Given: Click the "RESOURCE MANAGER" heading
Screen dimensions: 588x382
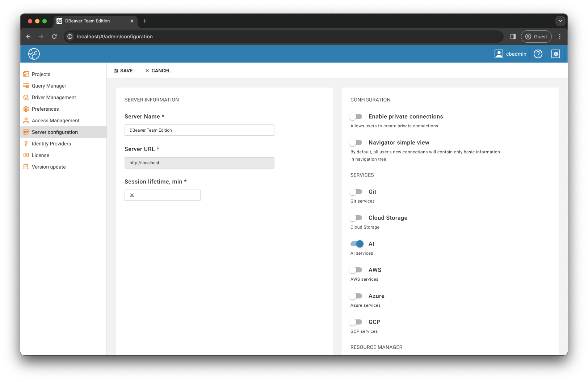Looking at the screenshot, I should (376, 347).
